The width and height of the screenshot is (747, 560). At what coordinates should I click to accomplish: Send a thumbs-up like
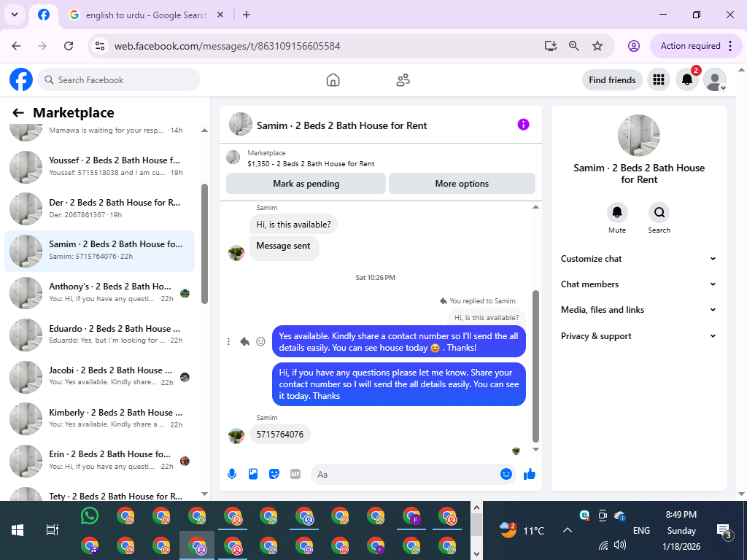(x=530, y=474)
